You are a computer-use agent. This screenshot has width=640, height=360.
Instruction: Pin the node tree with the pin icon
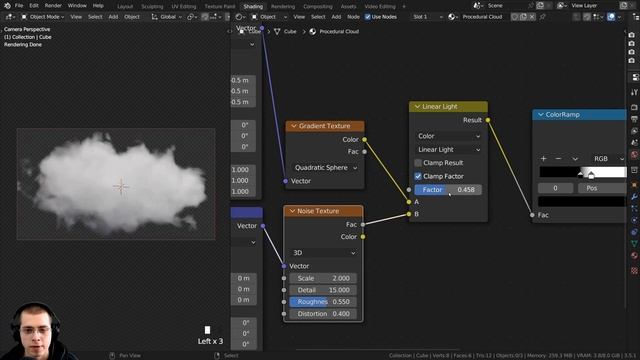[542, 17]
